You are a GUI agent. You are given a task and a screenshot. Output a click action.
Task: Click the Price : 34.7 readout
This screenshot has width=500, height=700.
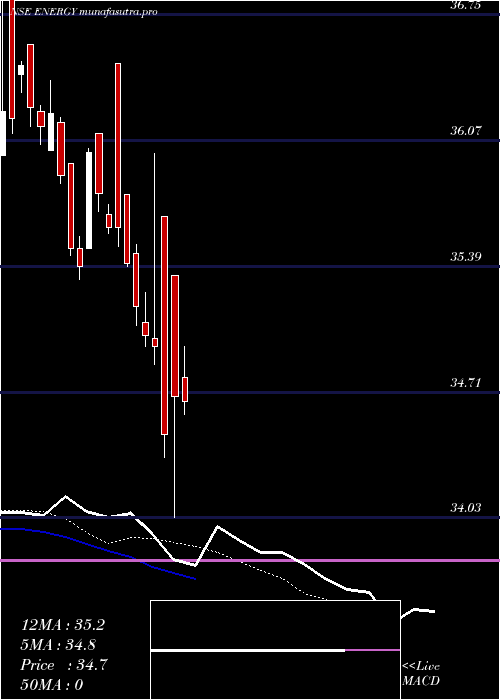click(x=64, y=665)
